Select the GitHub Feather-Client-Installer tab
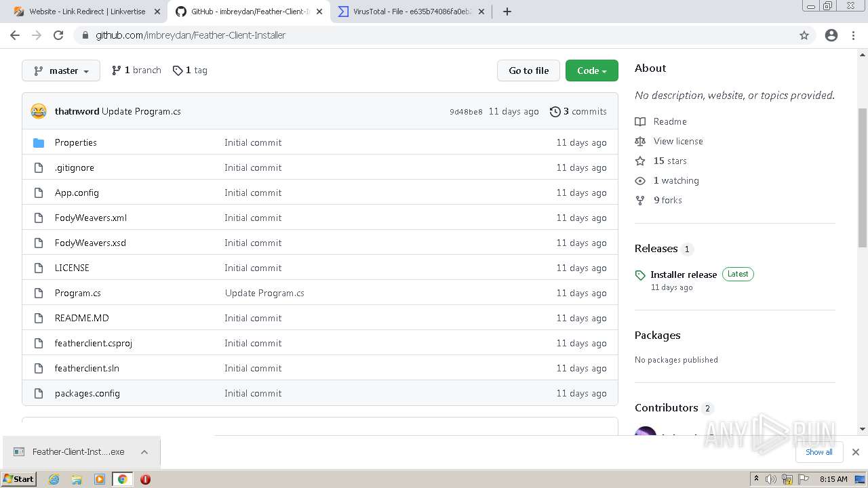The image size is (868, 488). (249, 12)
